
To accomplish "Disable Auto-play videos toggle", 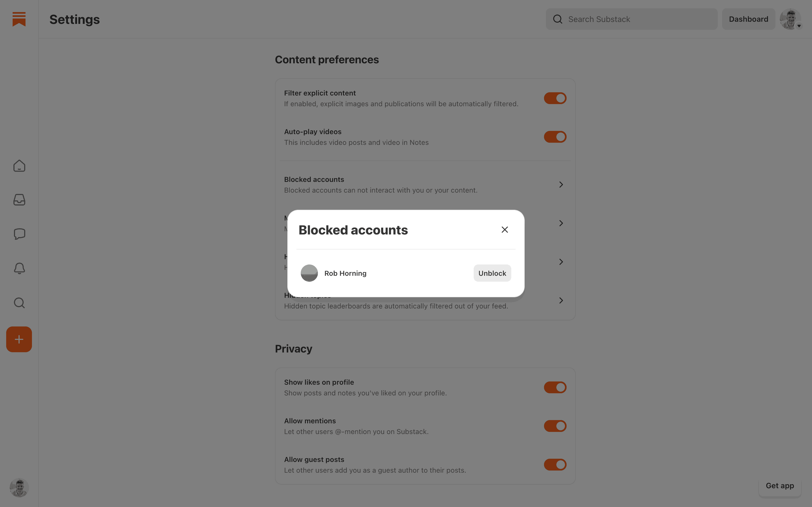I will (555, 137).
